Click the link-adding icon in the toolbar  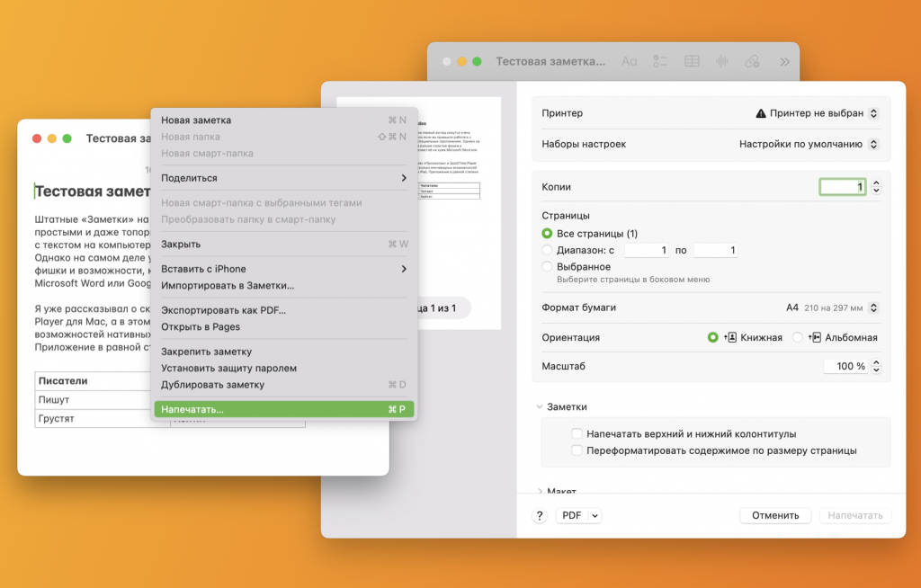[x=752, y=62]
